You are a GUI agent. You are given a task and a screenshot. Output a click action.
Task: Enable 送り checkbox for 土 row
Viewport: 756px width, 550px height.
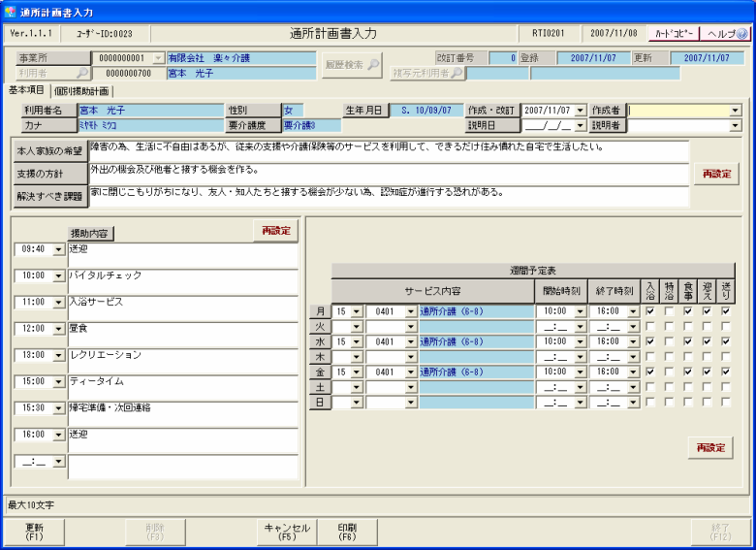[726, 387]
